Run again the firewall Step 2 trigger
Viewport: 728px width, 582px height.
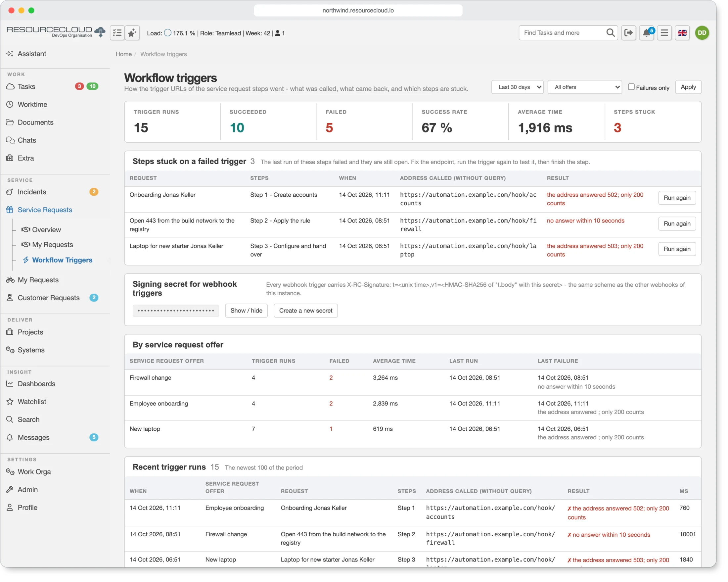(677, 223)
